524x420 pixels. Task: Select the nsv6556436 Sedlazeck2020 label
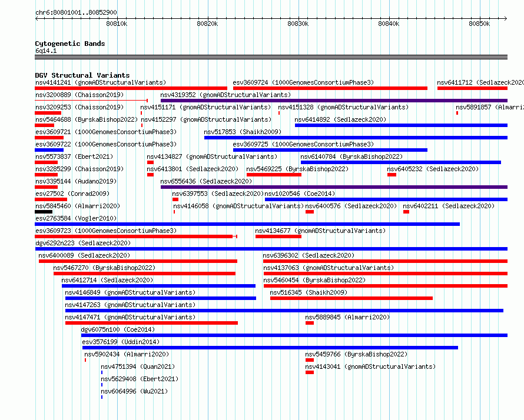click(206, 181)
